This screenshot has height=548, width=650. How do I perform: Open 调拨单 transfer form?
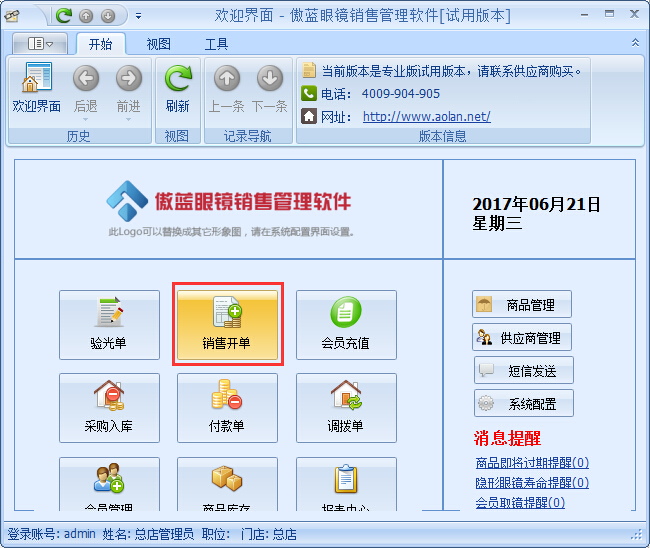pos(346,408)
